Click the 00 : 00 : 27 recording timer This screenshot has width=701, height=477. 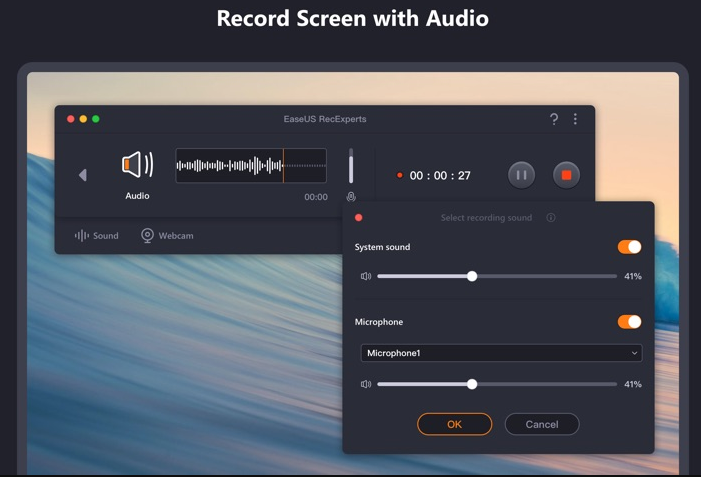point(440,176)
